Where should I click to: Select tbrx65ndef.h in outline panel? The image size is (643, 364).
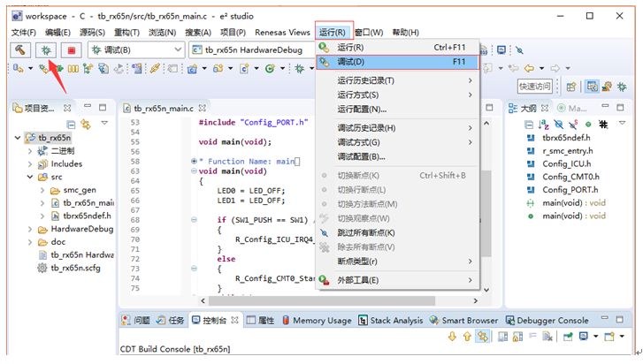click(566, 138)
